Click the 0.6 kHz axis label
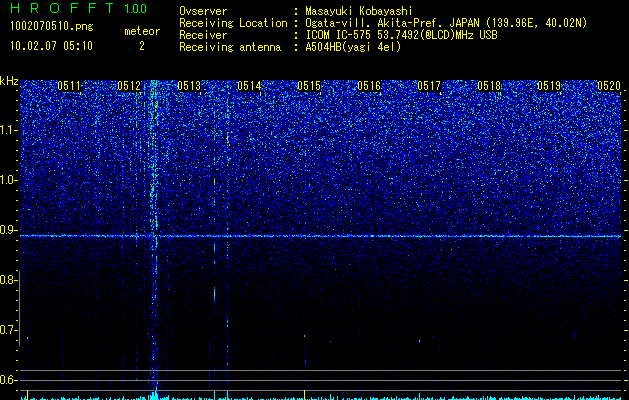 pyautogui.click(x=9, y=380)
